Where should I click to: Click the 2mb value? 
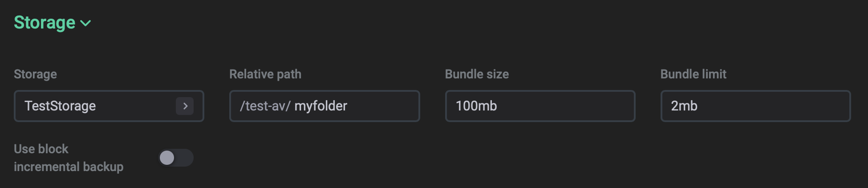click(x=684, y=106)
